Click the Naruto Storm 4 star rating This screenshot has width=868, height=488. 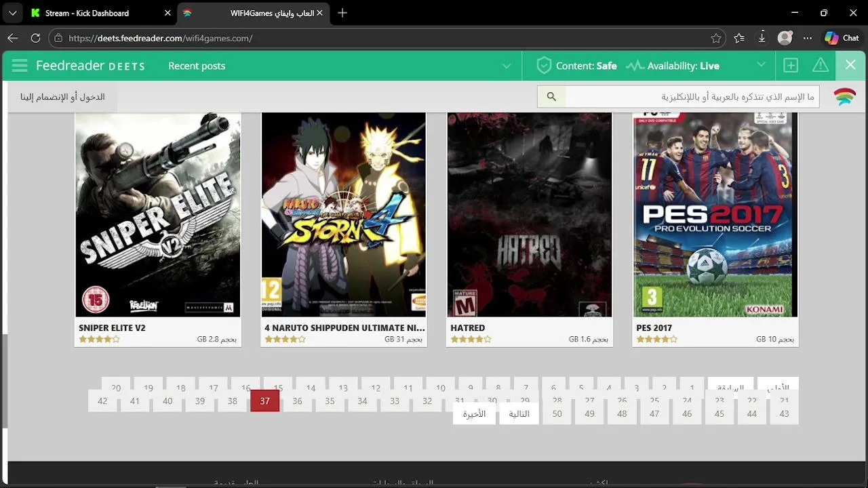[285, 339]
